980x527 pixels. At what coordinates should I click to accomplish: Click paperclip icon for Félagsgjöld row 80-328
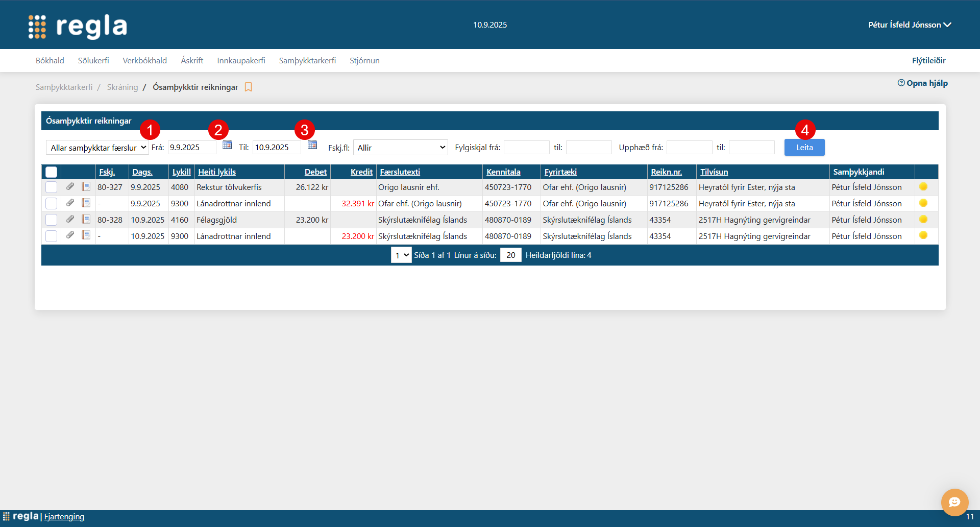(70, 220)
